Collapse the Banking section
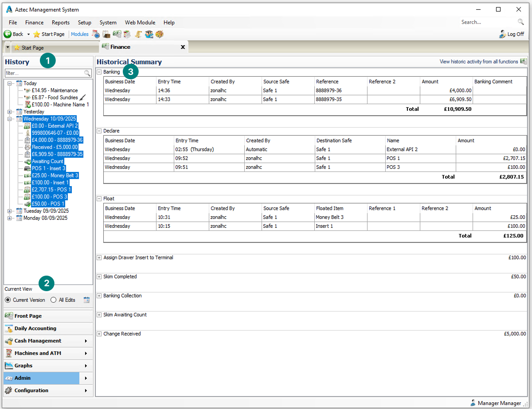532x409 pixels. point(99,72)
